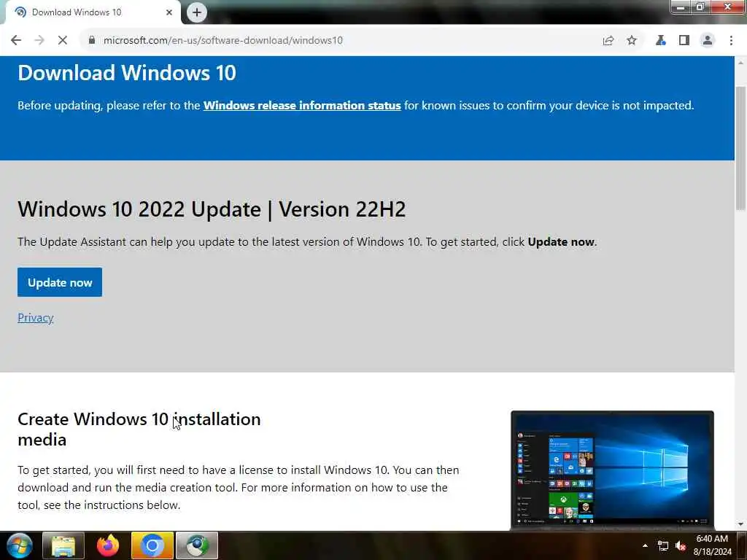Click the address bar URL
This screenshot has width=747, height=560.
pos(223,41)
